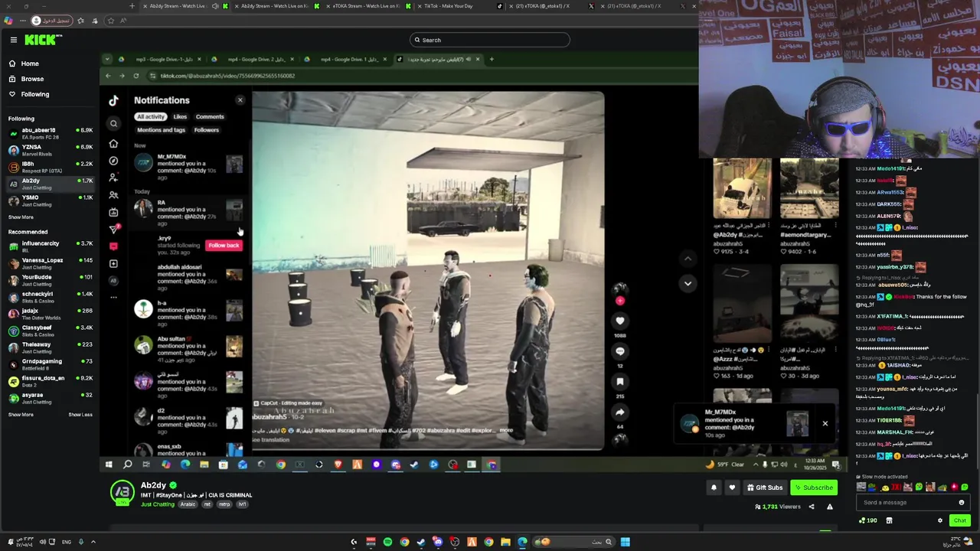The image size is (980, 551).
Task: Open chat emoji picker icon
Action: click(x=962, y=503)
